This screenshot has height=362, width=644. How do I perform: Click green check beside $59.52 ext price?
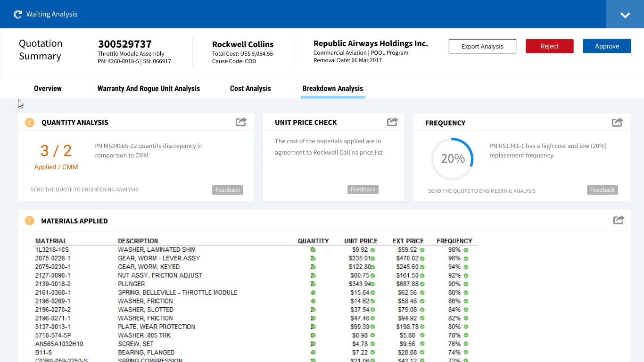pyautogui.click(x=422, y=250)
